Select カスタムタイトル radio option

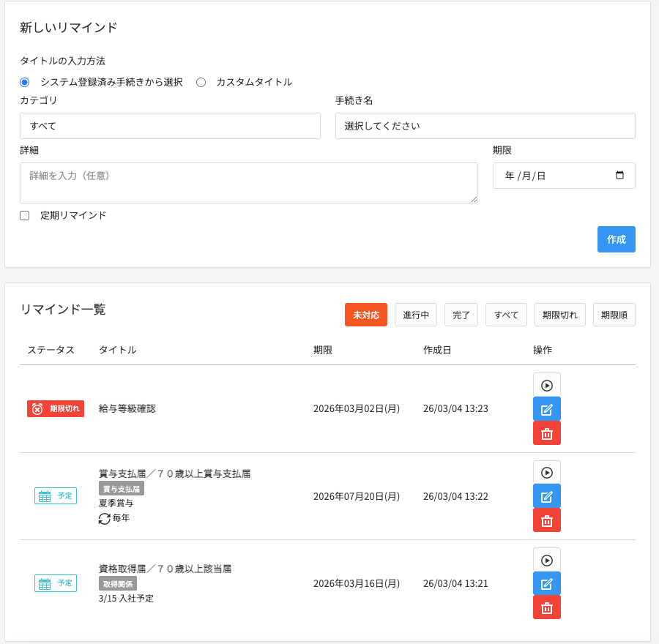pos(201,82)
